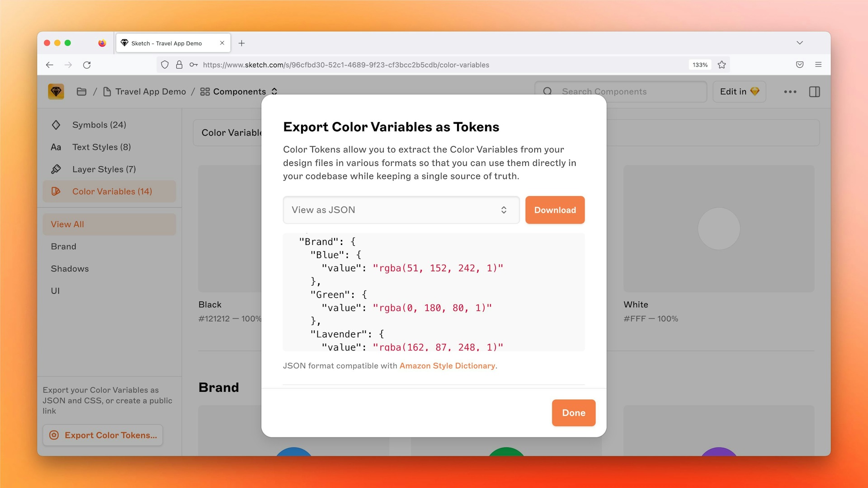Click Done to close dialog
Viewport: 868px width, 488px height.
point(572,413)
